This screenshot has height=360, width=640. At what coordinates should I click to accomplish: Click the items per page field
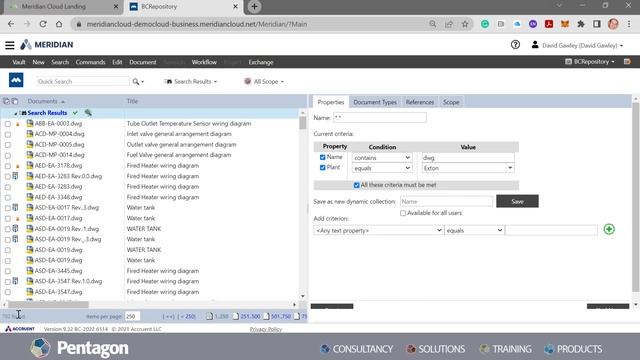click(132, 316)
